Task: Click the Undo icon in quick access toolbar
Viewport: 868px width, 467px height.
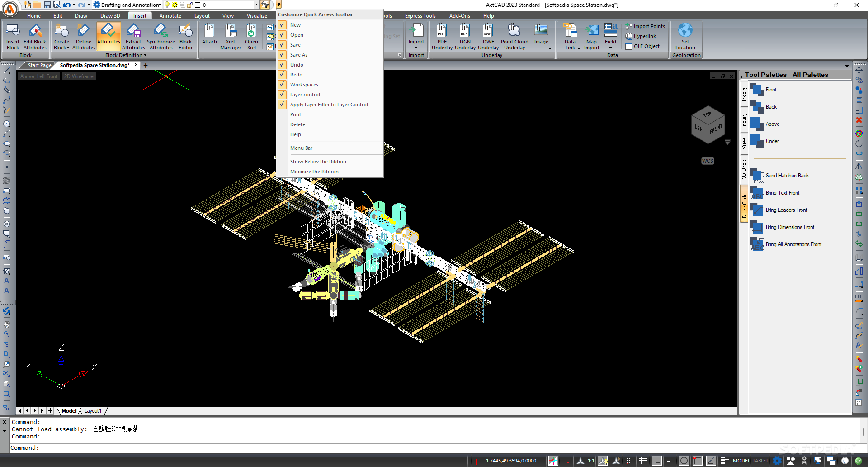Action: (67, 5)
